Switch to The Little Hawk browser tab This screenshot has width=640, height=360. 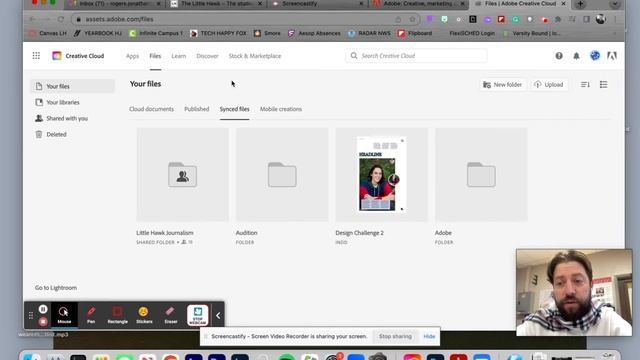(x=216, y=4)
